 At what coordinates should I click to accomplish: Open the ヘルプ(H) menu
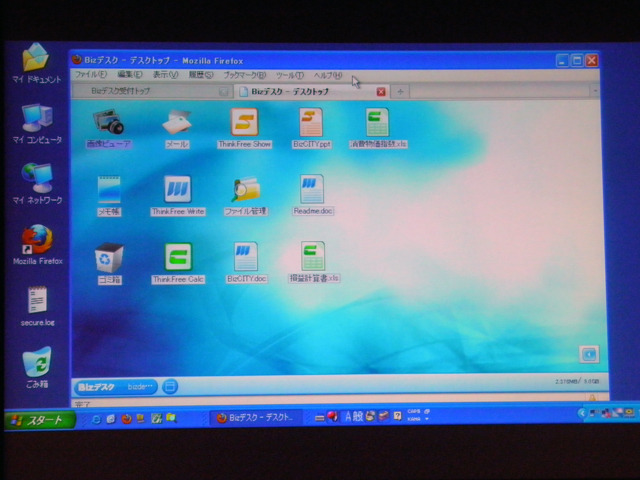coord(328,76)
